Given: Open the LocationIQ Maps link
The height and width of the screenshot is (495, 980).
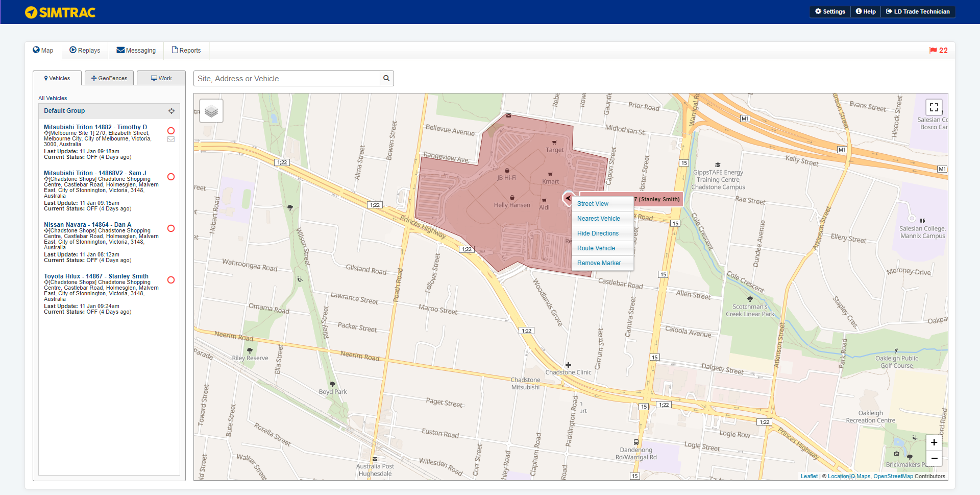Looking at the screenshot, I should click(849, 476).
